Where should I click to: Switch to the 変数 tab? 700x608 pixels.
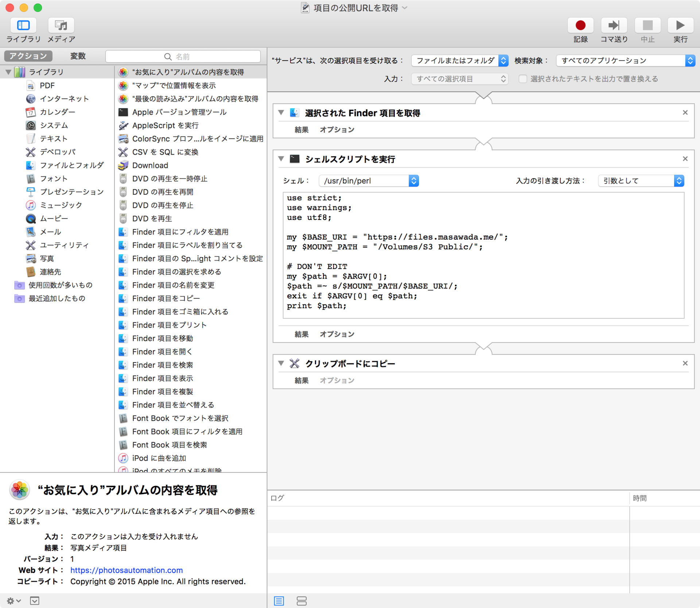click(x=77, y=56)
